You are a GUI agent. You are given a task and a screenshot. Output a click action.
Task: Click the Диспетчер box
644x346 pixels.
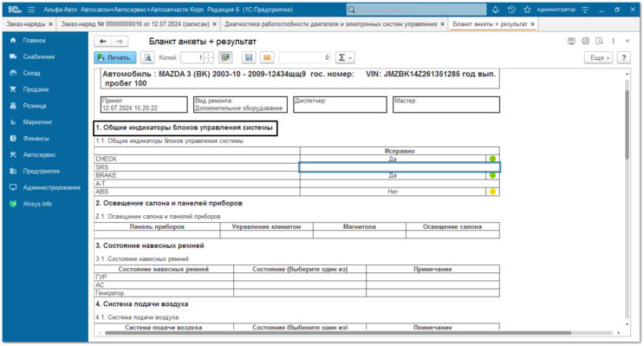[340, 104]
